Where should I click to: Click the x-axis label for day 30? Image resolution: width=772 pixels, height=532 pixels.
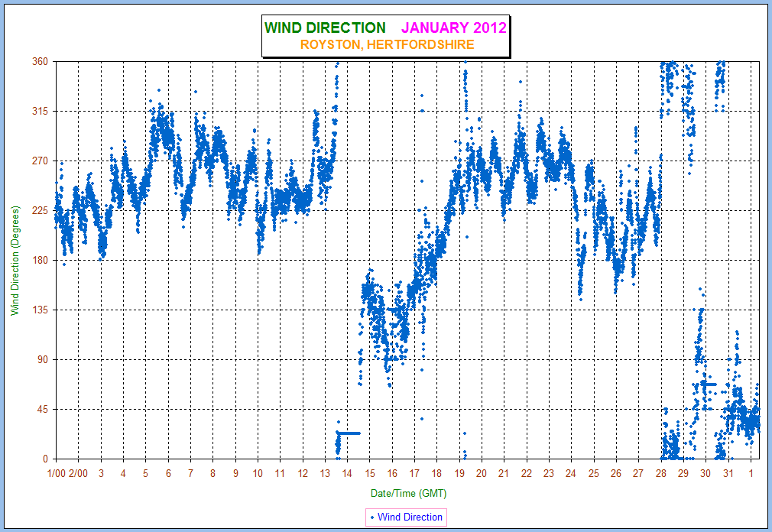pyautogui.click(x=706, y=473)
